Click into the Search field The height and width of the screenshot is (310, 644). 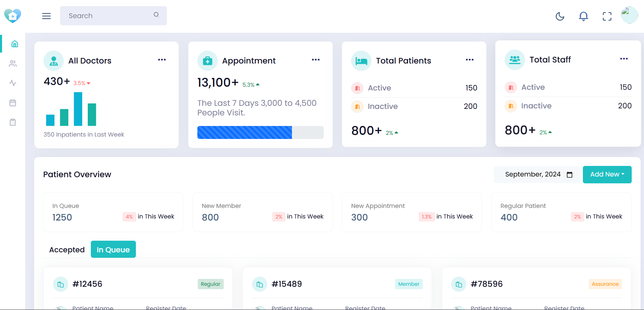(109, 16)
